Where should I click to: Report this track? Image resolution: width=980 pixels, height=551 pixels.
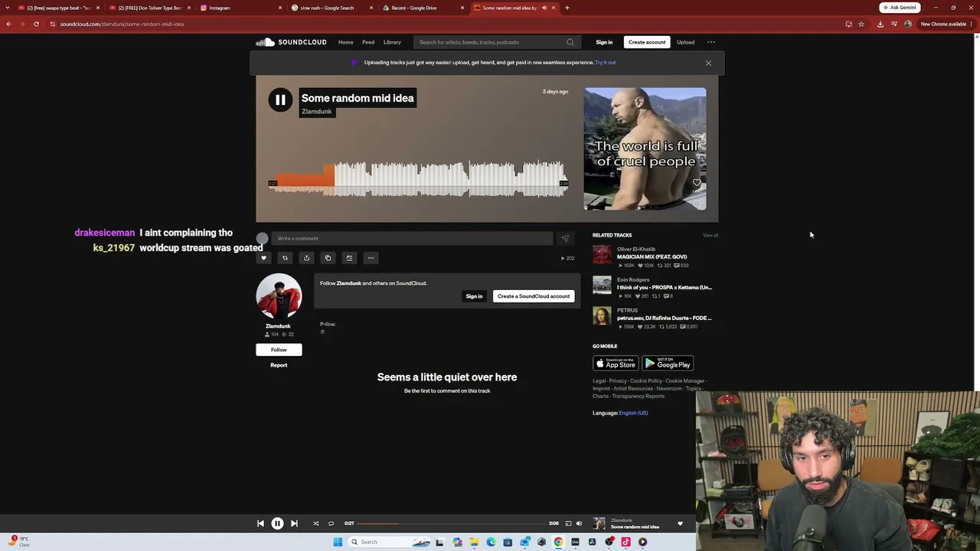pyautogui.click(x=279, y=365)
